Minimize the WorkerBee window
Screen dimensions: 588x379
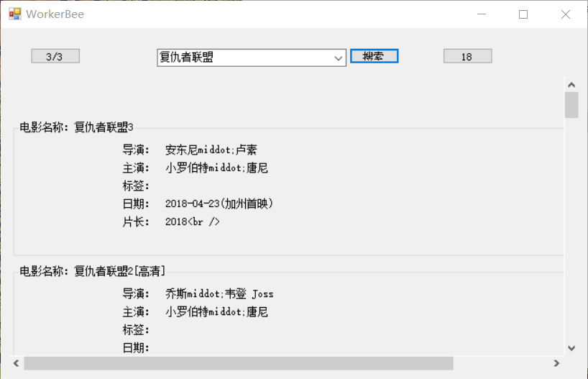[x=482, y=14]
